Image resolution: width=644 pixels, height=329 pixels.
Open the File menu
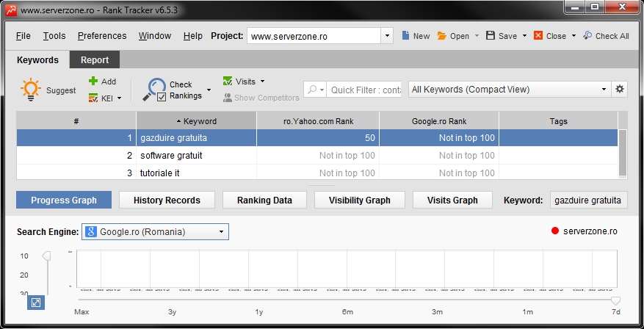(23, 36)
